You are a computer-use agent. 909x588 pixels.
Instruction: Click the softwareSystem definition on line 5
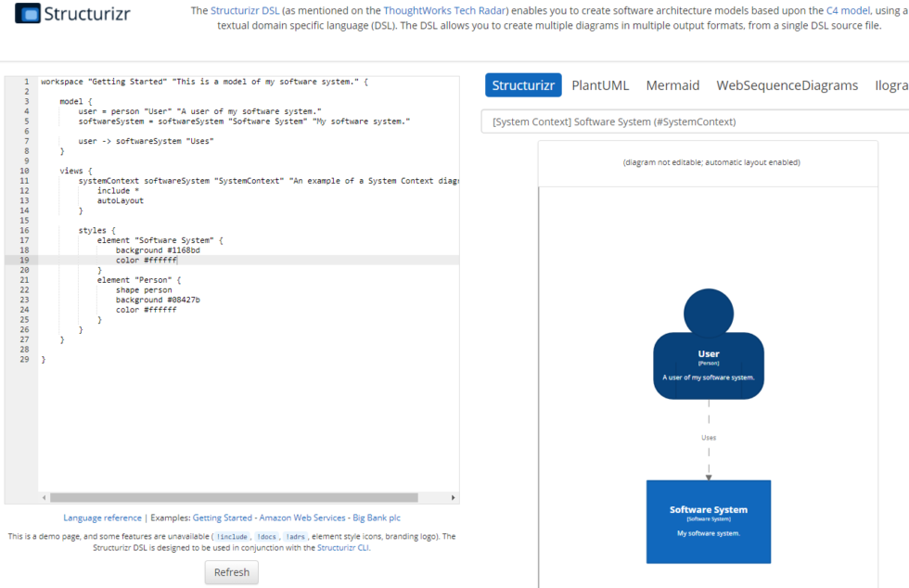(244, 121)
